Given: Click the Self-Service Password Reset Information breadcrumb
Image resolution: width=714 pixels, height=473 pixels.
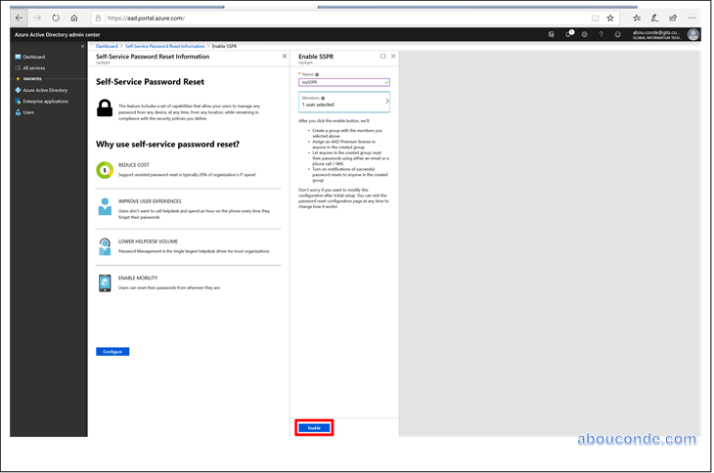Looking at the screenshot, I should point(165,46).
